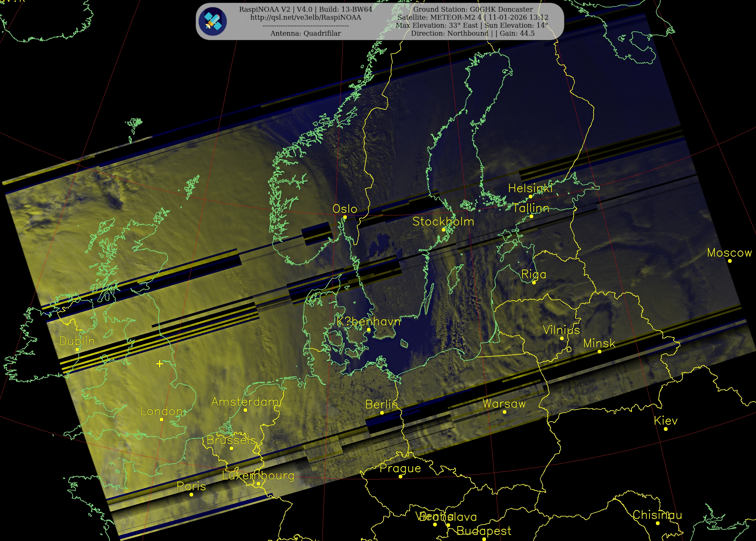Click the Warsaw city label
756x541 pixels.
pos(504,404)
